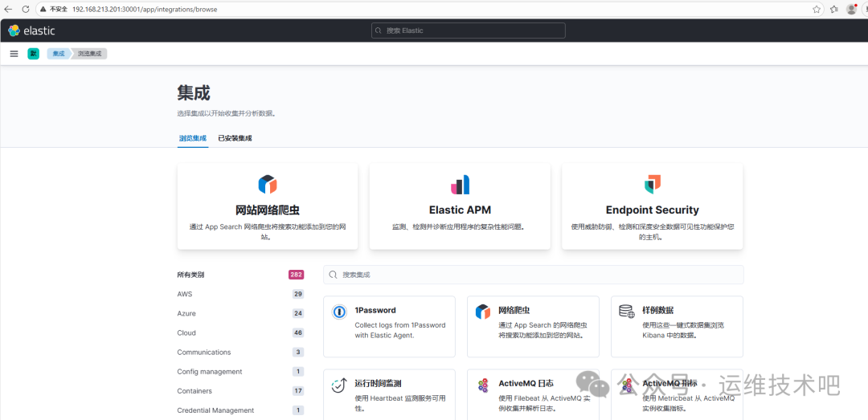Open the browser favorites list icon
Image resolution: width=868 pixels, height=420 pixels.
(x=834, y=9)
